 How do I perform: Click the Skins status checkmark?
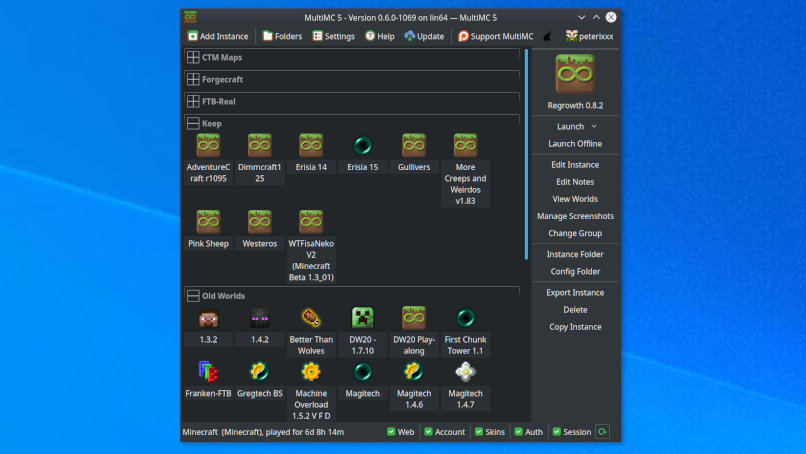(x=479, y=431)
